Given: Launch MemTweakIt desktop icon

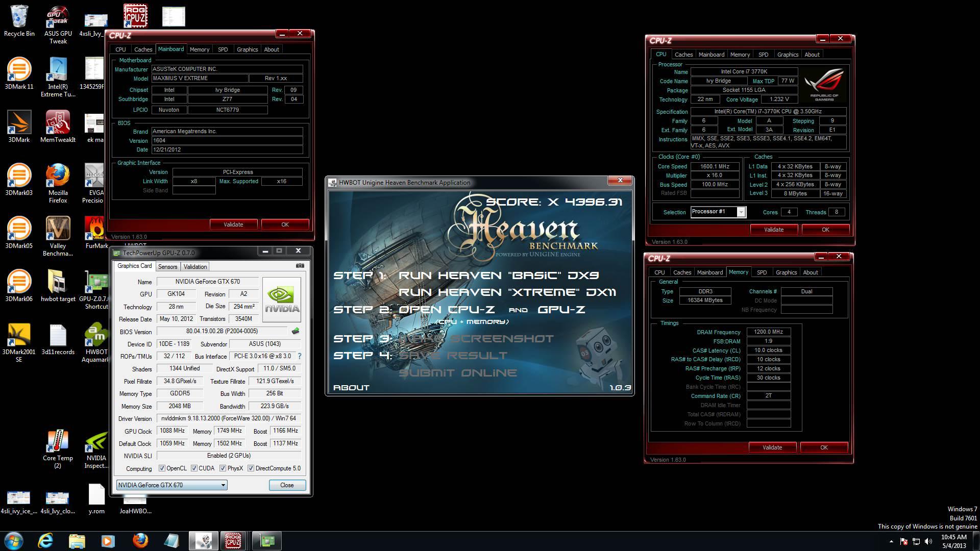Looking at the screenshot, I should click(x=58, y=127).
